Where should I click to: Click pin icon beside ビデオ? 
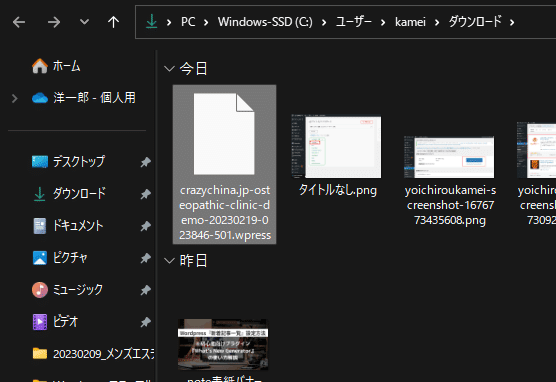145,322
